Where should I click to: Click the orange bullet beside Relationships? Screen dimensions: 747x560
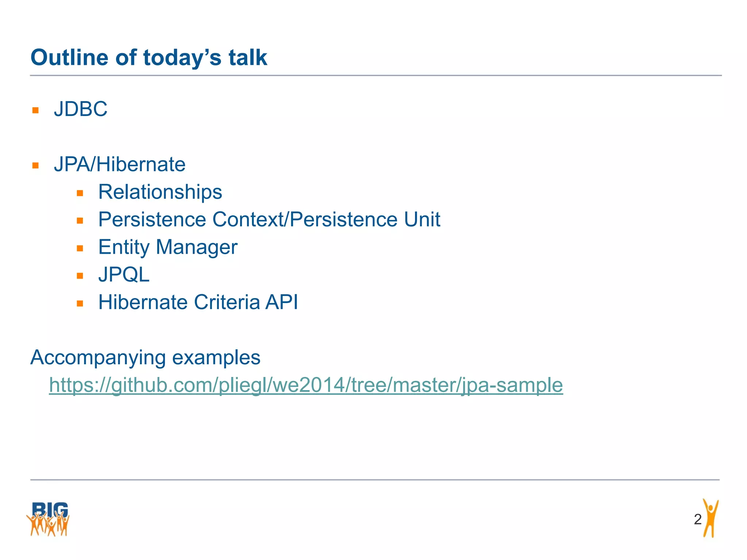(x=80, y=193)
